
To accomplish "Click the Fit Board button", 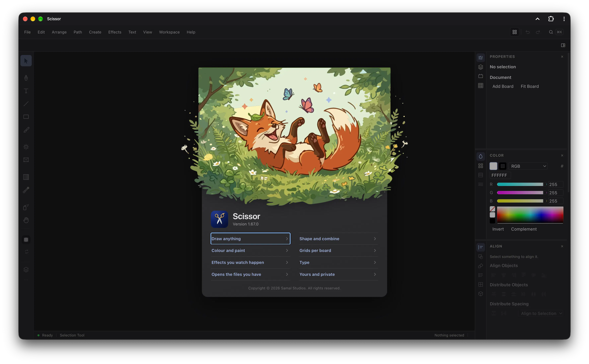I will pyautogui.click(x=529, y=86).
